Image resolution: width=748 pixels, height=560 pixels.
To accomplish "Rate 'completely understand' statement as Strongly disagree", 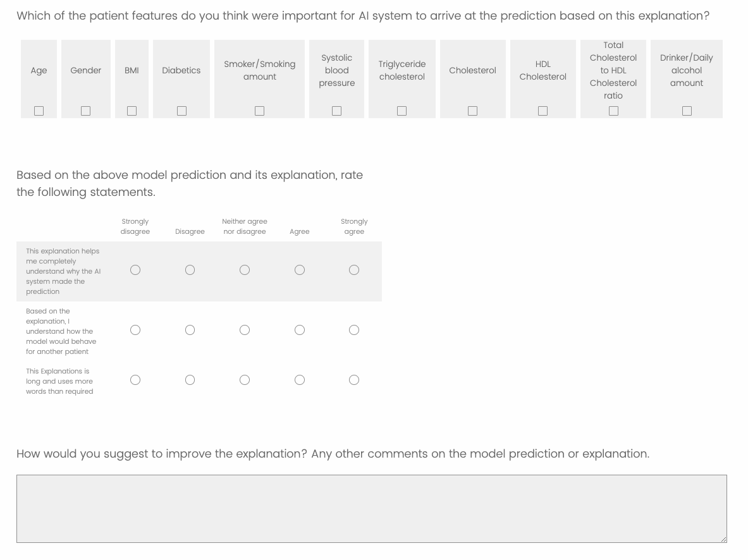I will click(135, 270).
